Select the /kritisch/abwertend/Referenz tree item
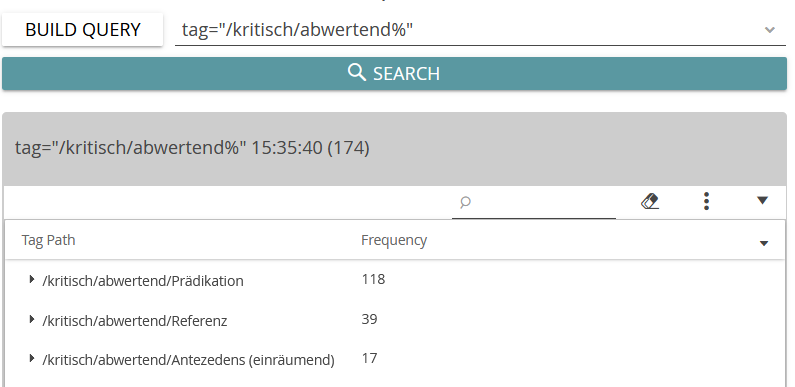 pos(134,321)
